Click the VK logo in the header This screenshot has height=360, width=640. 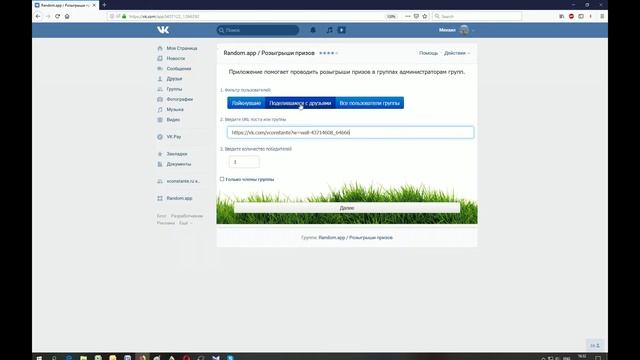163,30
